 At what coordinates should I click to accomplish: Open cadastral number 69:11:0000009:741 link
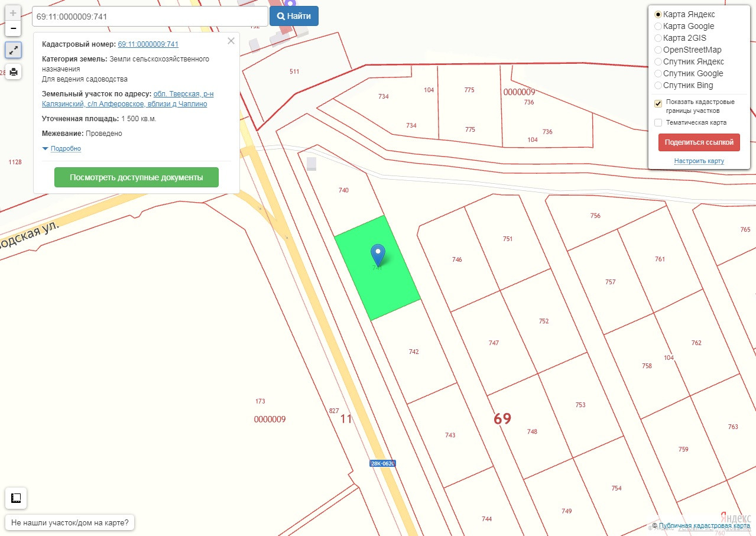pos(148,44)
